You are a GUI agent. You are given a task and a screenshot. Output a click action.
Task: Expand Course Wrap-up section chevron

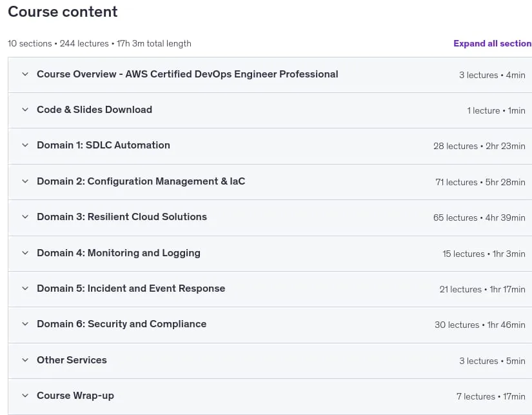[25, 396]
